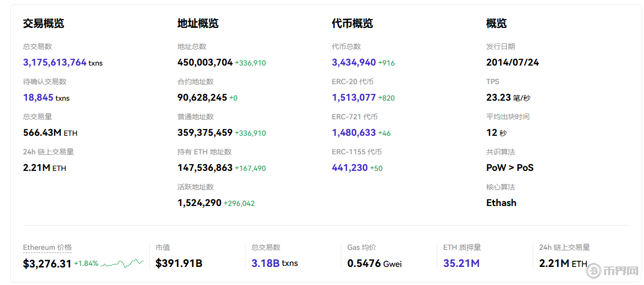Click active addresses figure 1,524,290
The width and height of the screenshot is (644, 285).
tap(199, 203)
